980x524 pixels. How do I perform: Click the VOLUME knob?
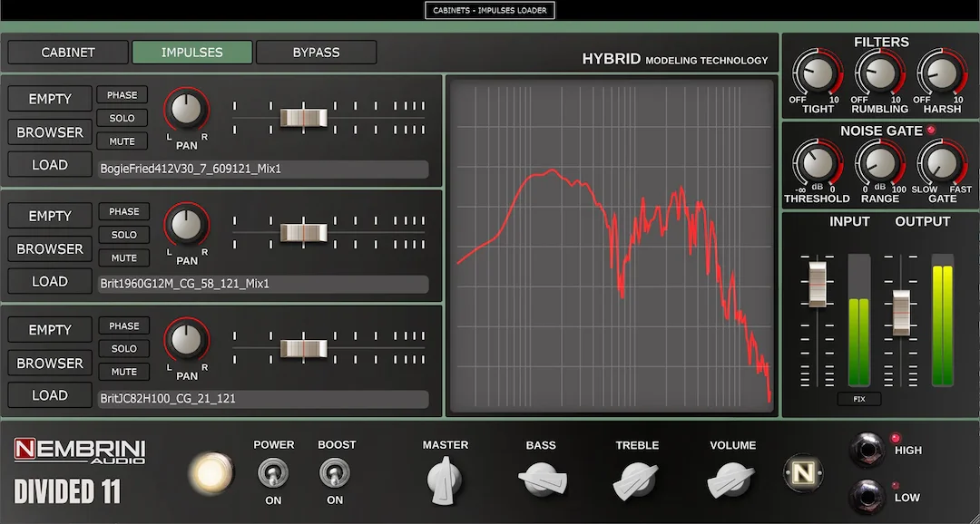click(x=730, y=480)
